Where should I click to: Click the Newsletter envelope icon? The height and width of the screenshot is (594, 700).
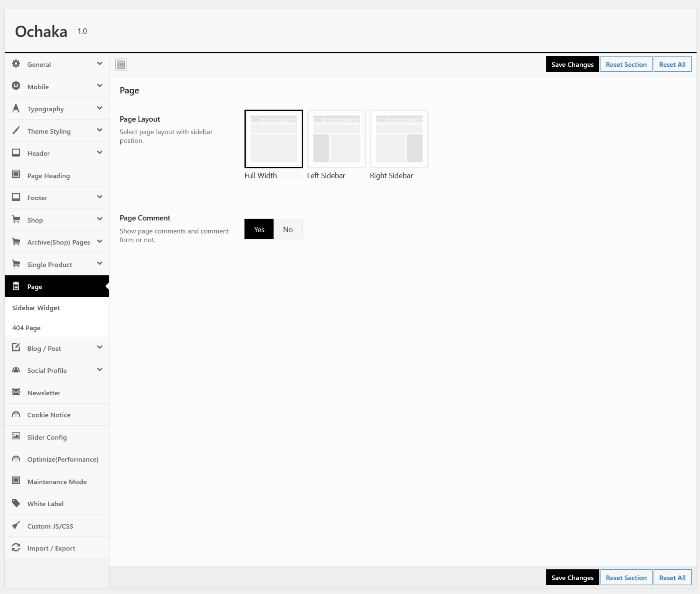[x=16, y=392]
